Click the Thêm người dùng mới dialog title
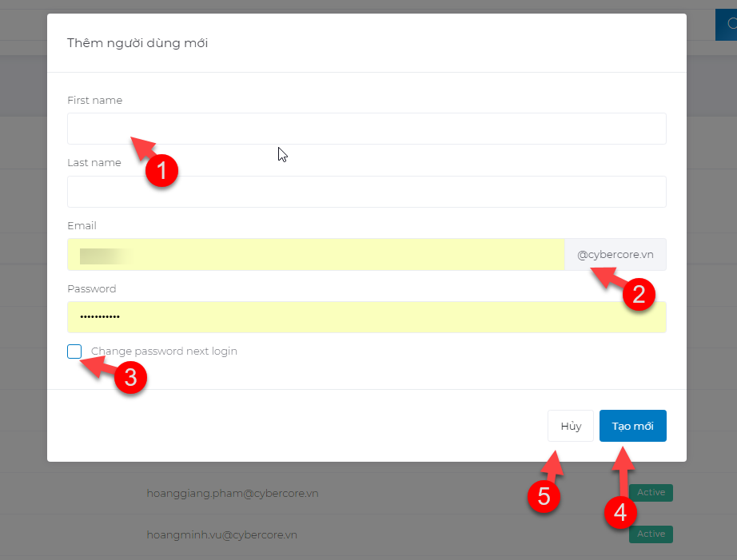This screenshot has height=560, width=737. 137,43
